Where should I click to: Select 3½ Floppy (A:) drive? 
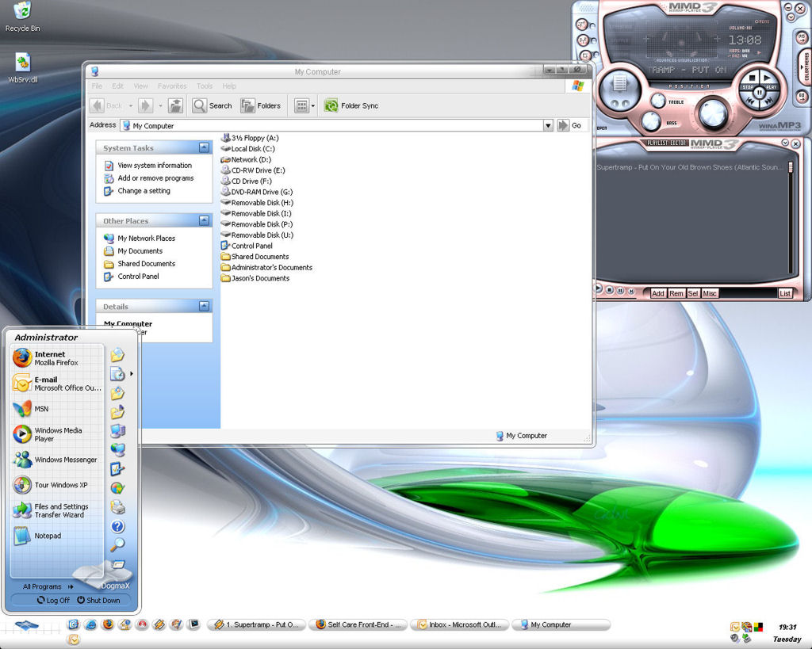[250, 138]
